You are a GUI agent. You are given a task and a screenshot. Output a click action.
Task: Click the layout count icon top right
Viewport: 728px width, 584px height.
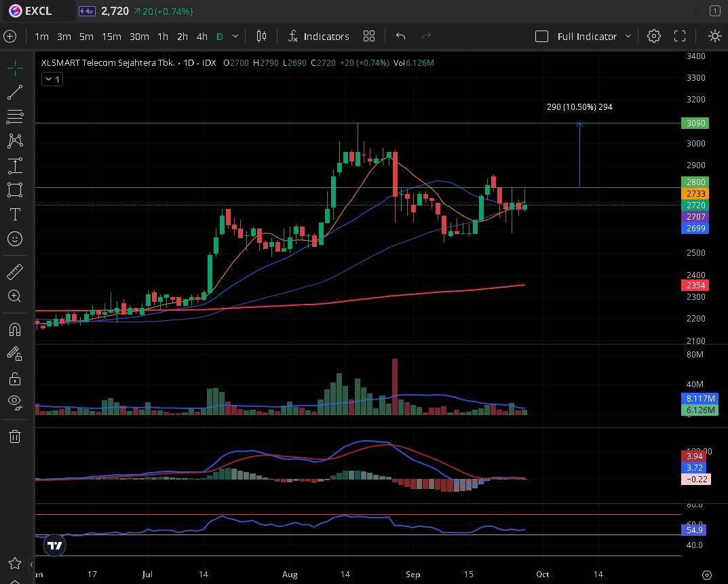(x=715, y=11)
